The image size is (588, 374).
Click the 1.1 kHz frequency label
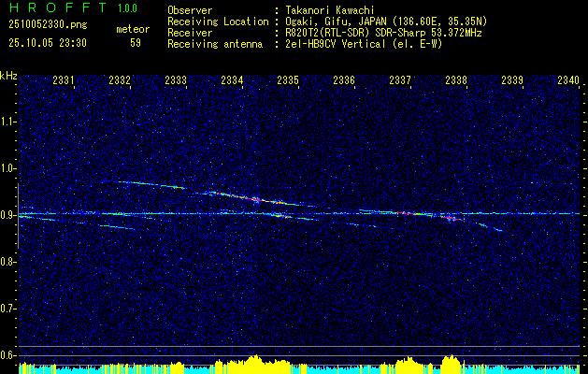point(7,122)
